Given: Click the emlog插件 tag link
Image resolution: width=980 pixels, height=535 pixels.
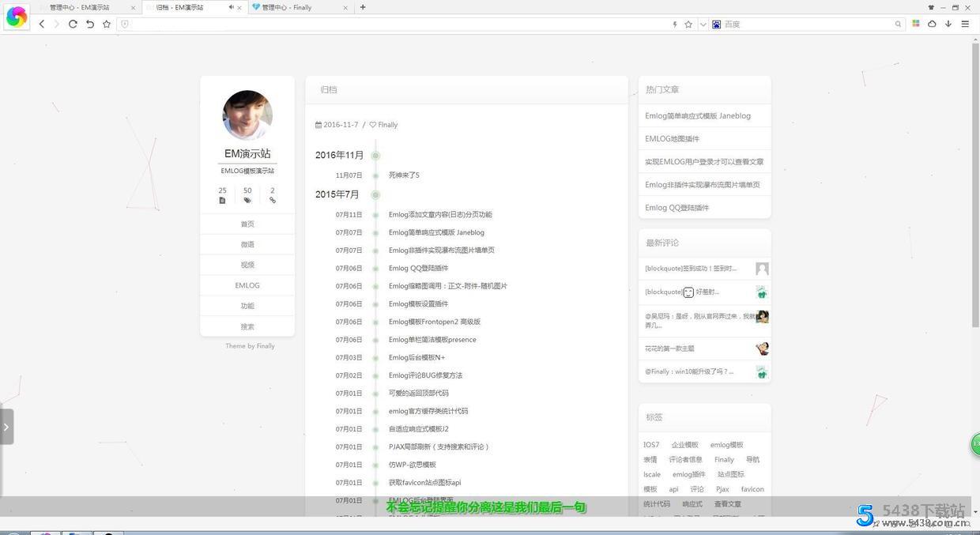Looking at the screenshot, I should (x=688, y=474).
